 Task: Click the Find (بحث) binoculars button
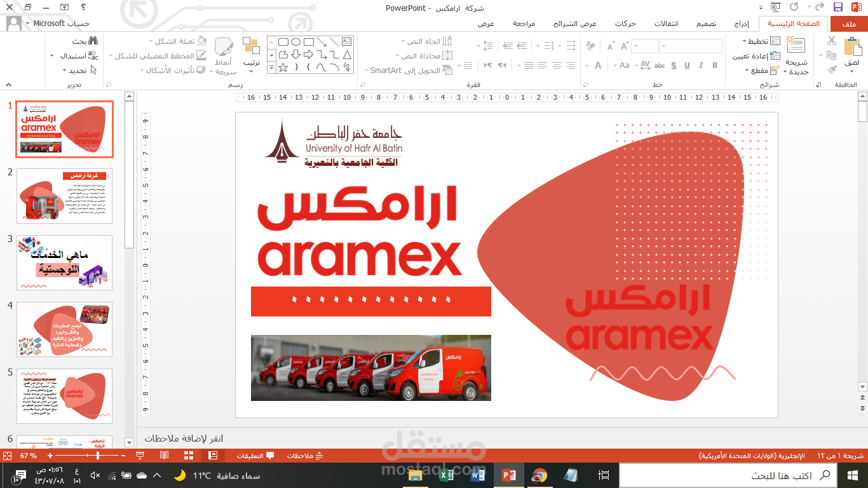pyautogui.click(x=85, y=41)
